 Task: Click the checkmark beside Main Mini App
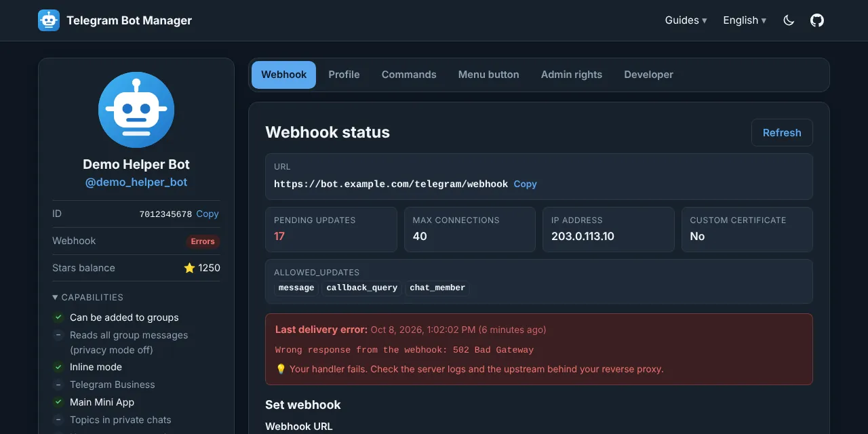point(58,402)
